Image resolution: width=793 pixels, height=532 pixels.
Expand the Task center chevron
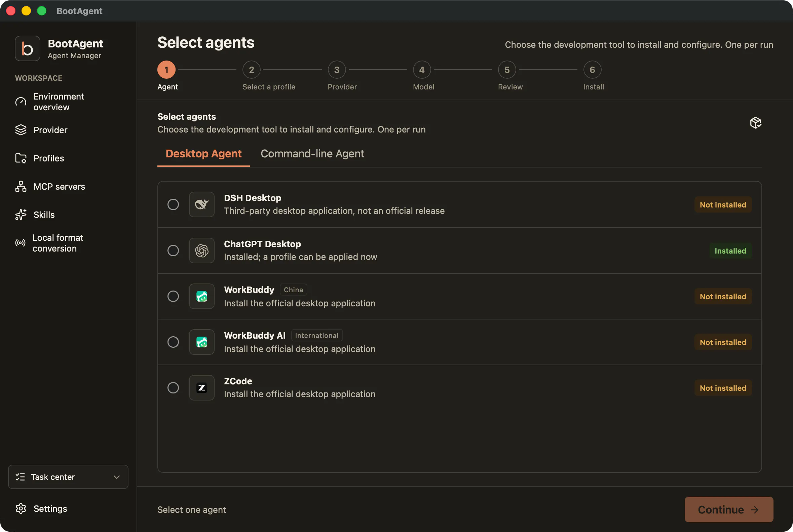[116, 477]
